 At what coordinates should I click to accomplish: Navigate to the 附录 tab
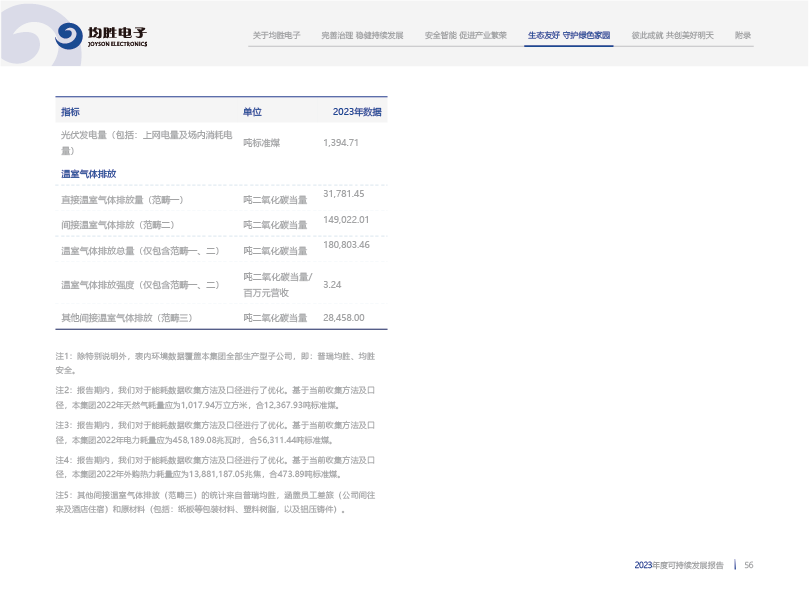(742, 35)
